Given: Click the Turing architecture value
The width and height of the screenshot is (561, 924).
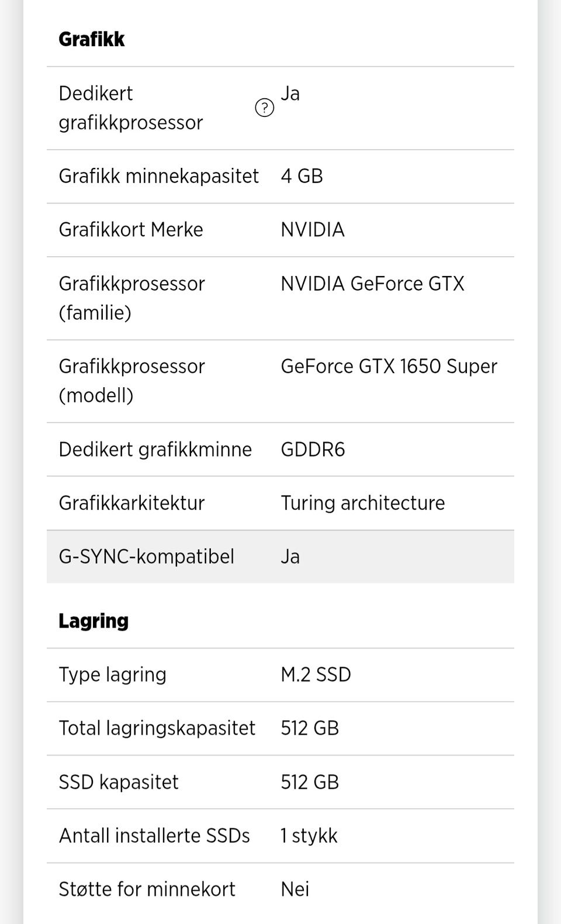Looking at the screenshot, I should tap(362, 503).
